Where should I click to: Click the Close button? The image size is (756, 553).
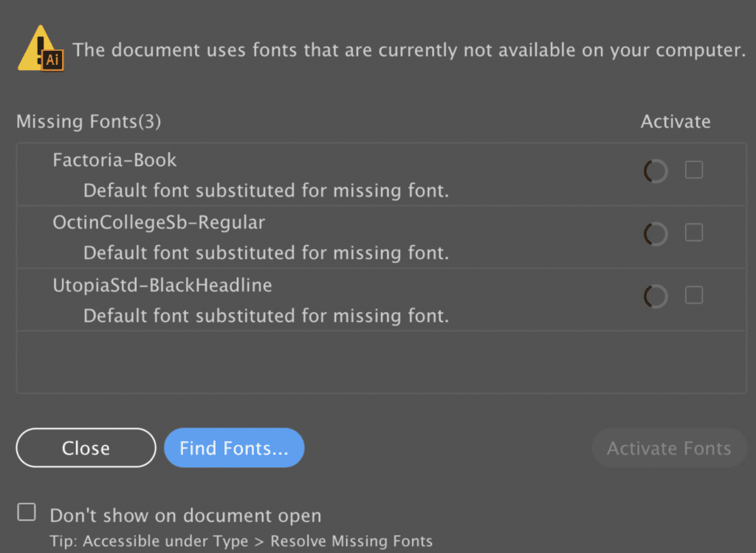coord(85,447)
